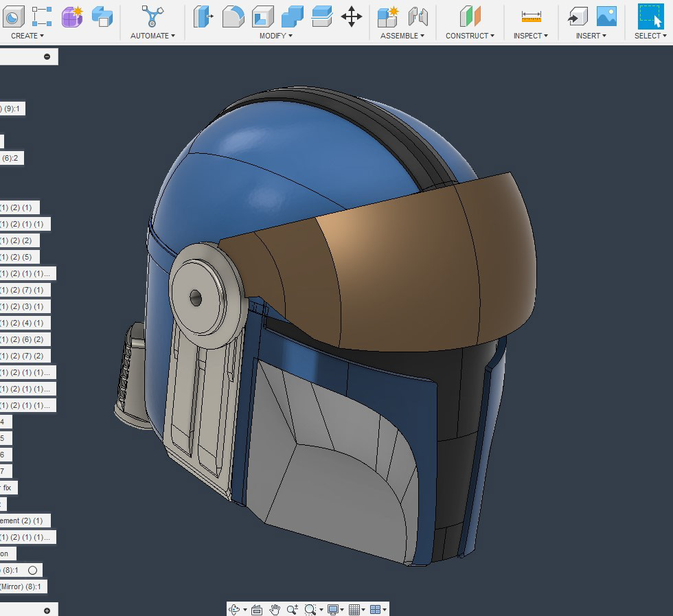Select browser item ending in (1) (2) (5)
This screenshot has width=673, height=616.
pyautogui.click(x=20, y=257)
